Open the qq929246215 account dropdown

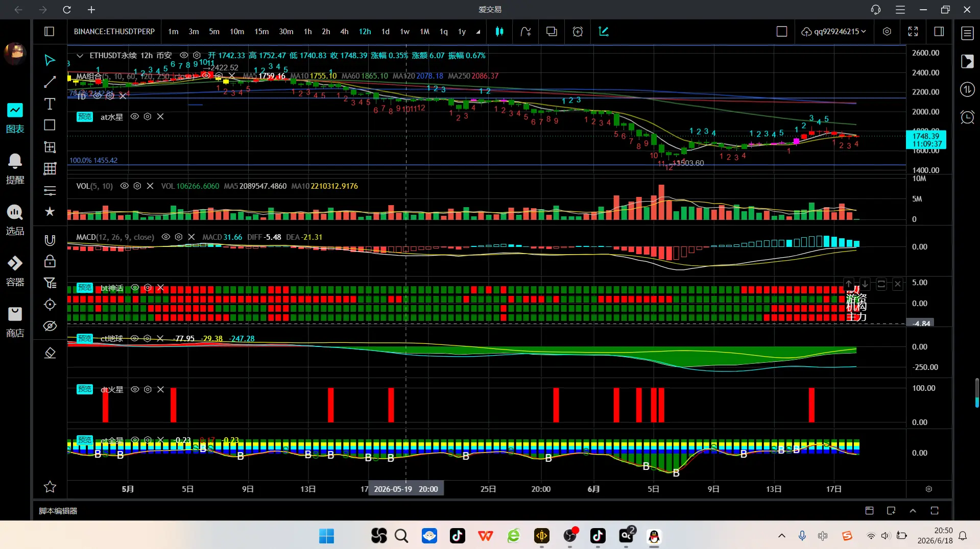[x=833, y=32]
